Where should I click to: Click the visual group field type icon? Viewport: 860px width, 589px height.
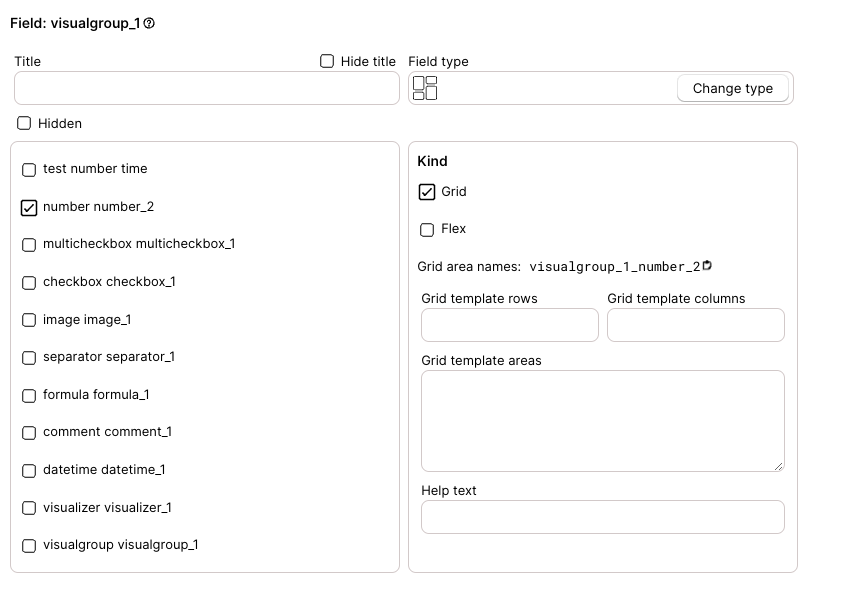coord(425,88)
